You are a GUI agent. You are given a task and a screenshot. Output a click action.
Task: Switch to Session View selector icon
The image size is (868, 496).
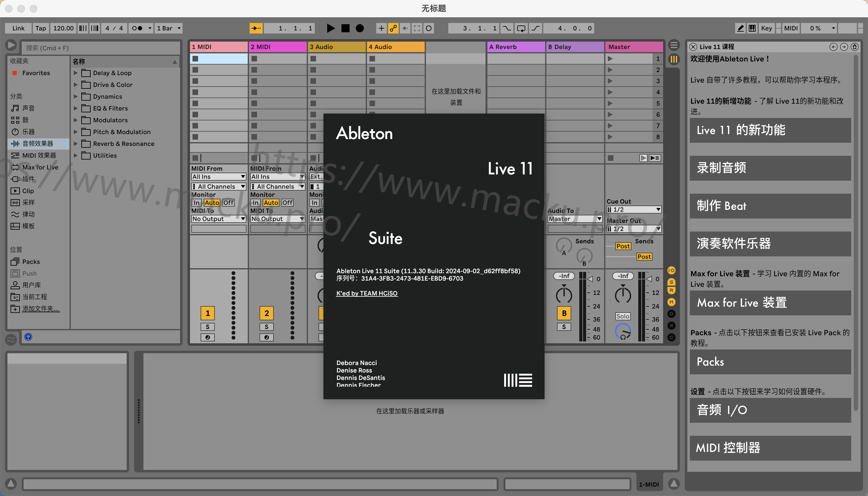point(673,59)
